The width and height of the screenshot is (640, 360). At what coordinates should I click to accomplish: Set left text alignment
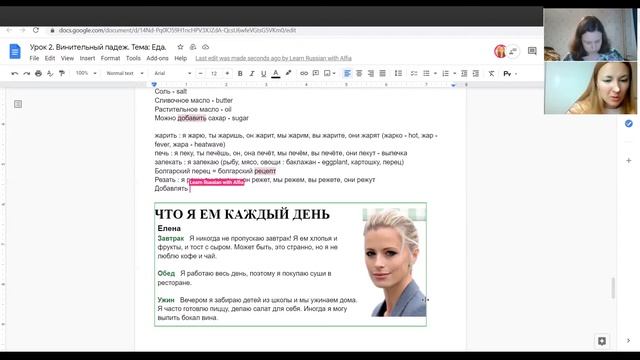pyautogui.click(x=347, y=73)
